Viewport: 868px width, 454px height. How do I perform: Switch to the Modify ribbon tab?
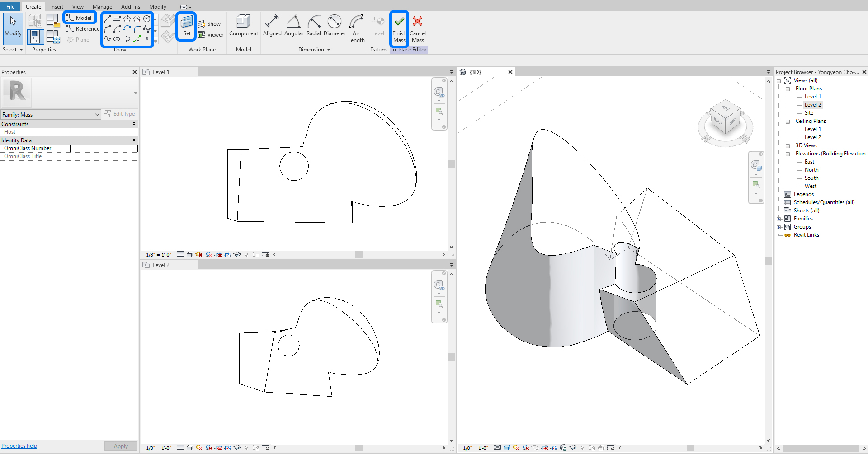pyautogui.click(x=158, y=6)
